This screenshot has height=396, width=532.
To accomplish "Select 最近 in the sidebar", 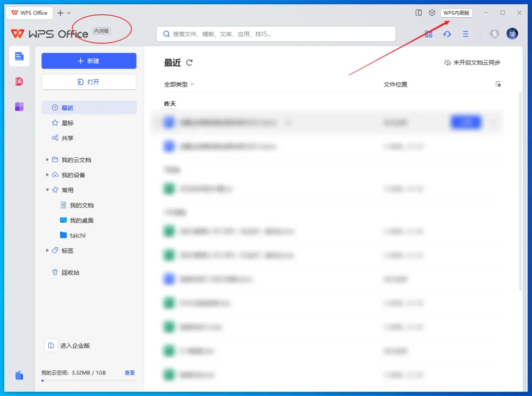I will point(89,107).
